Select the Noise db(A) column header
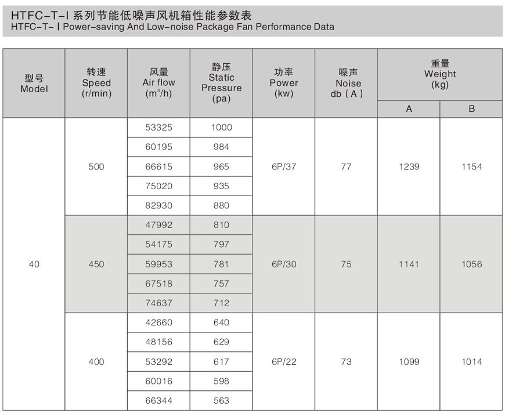Viewport: 505px width, 420px height. (x=347, y=83)
